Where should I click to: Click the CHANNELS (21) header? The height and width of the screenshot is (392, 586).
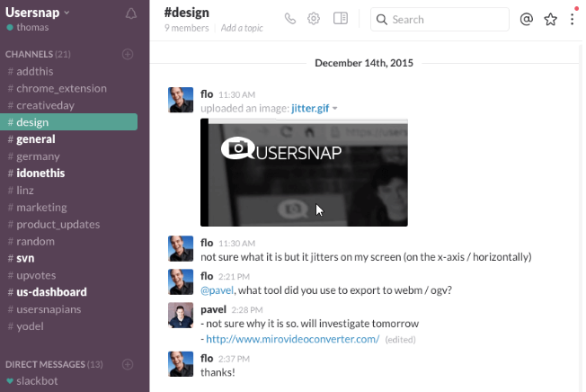(x=38, y=54)
